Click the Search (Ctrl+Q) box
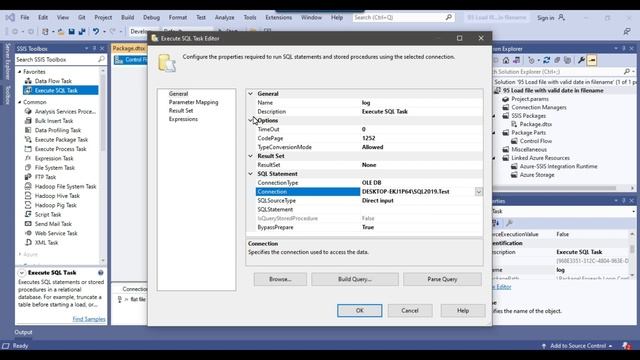 click(403, 18)
